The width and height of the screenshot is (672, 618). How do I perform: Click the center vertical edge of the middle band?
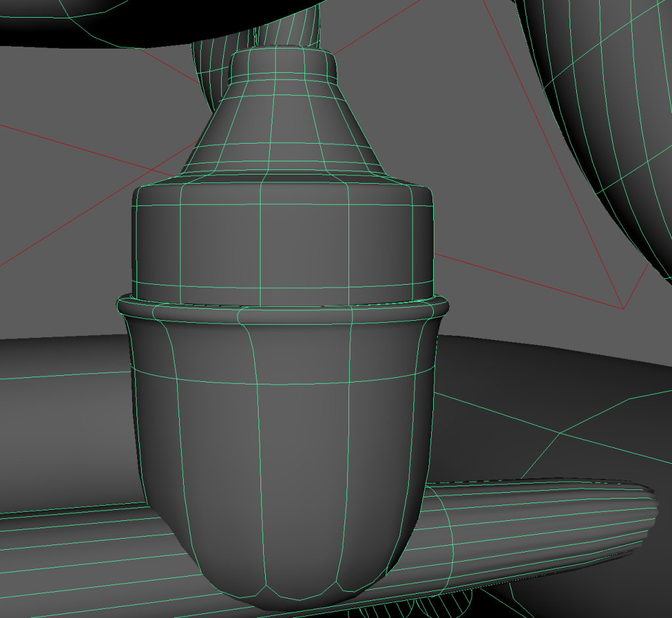(x=261, y=243)
